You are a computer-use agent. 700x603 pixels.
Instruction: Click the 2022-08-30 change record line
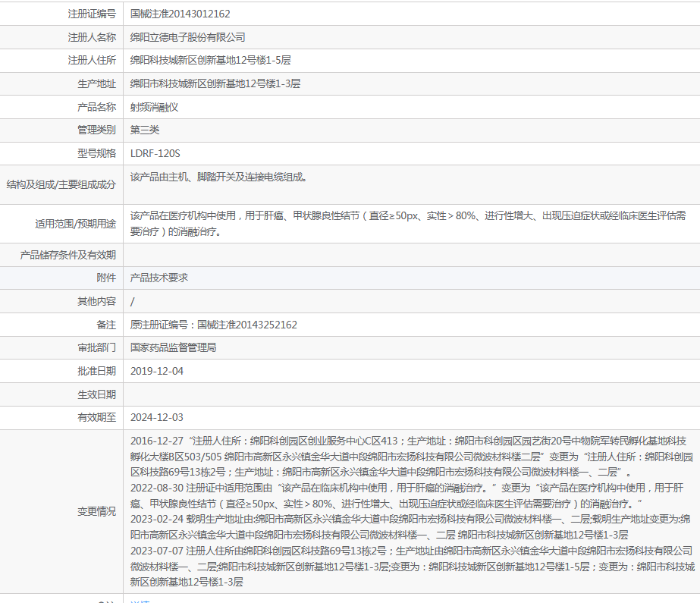[407, 496]
